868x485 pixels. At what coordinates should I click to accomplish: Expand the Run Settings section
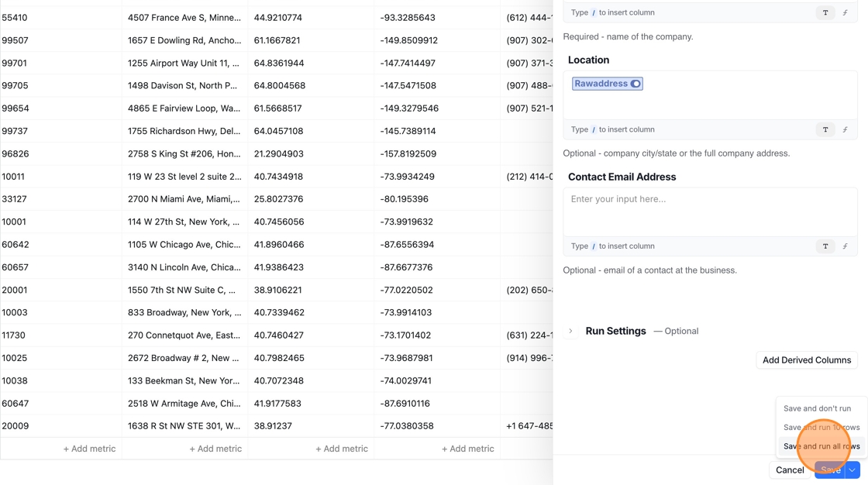tap(570, 331)
